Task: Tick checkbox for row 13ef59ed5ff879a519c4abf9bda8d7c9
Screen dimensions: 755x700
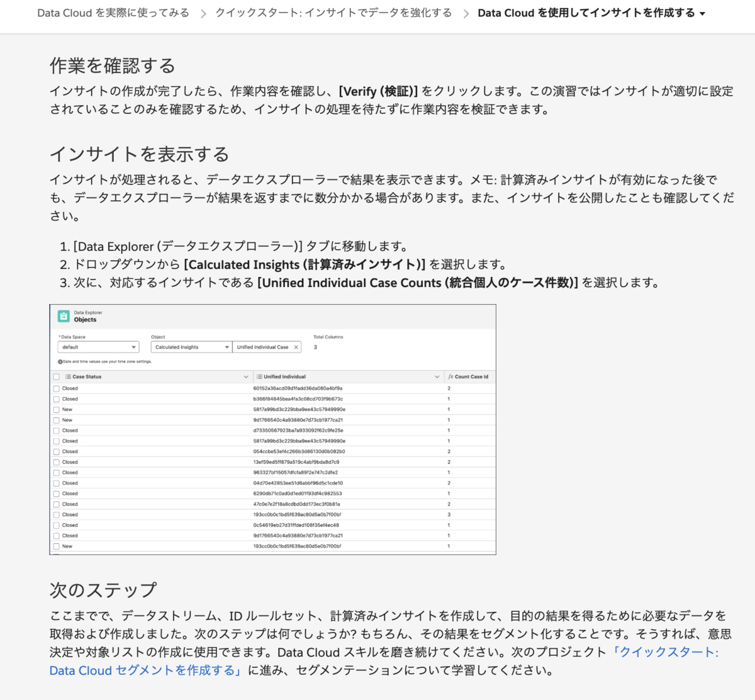Action: pyautogui.click(x=57, y=462)
